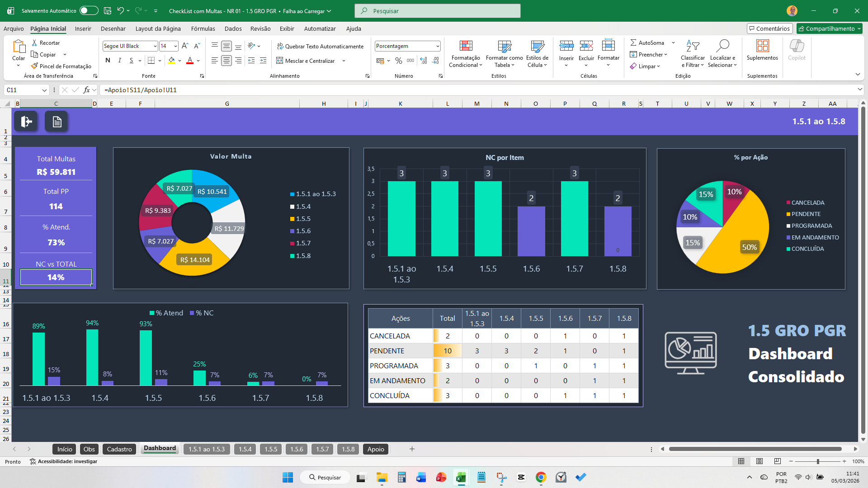Open the Fórmulas ribbon tab
The height and width of the screenshot is (488, 868).
203,28
